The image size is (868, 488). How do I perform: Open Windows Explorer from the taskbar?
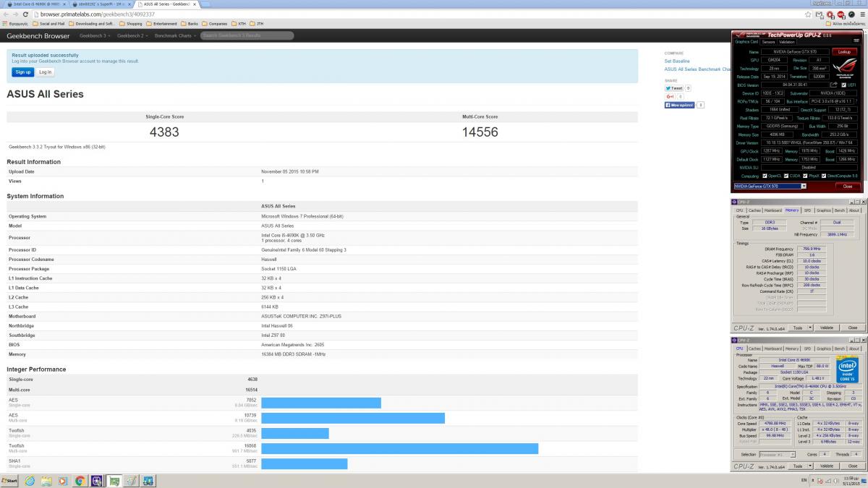46,480
